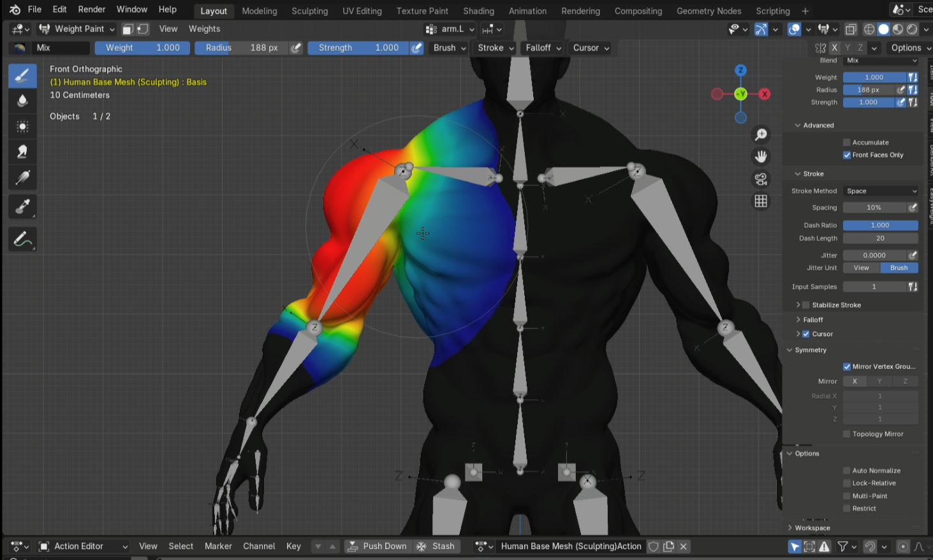The width and height of the screenshot is (933, 560).
Task: Open the Stroke Method Space dropdown
Action: 881,191
